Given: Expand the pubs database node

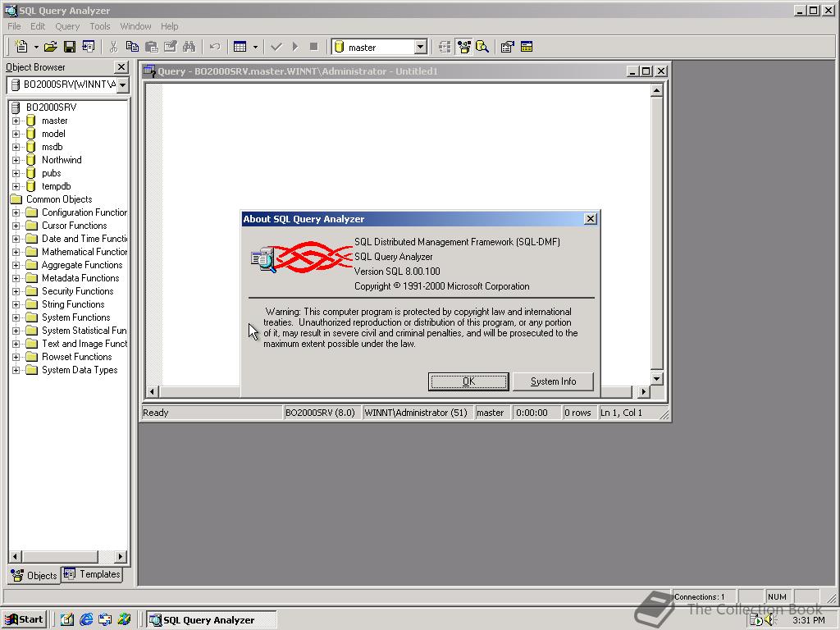Looking at the screenshot, I should [x=16, y=173].
